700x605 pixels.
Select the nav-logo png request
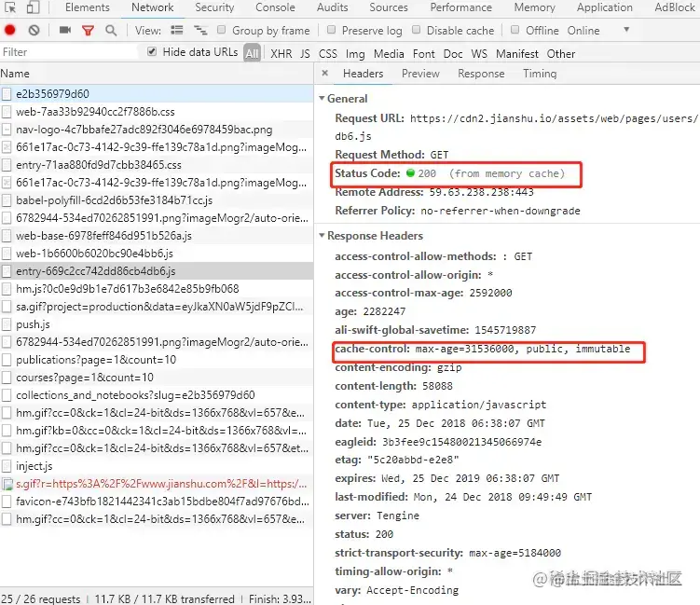157,130
